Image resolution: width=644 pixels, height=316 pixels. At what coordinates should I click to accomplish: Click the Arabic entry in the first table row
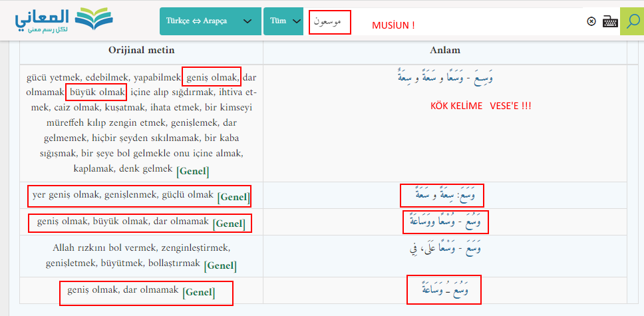tap(445, 78)
